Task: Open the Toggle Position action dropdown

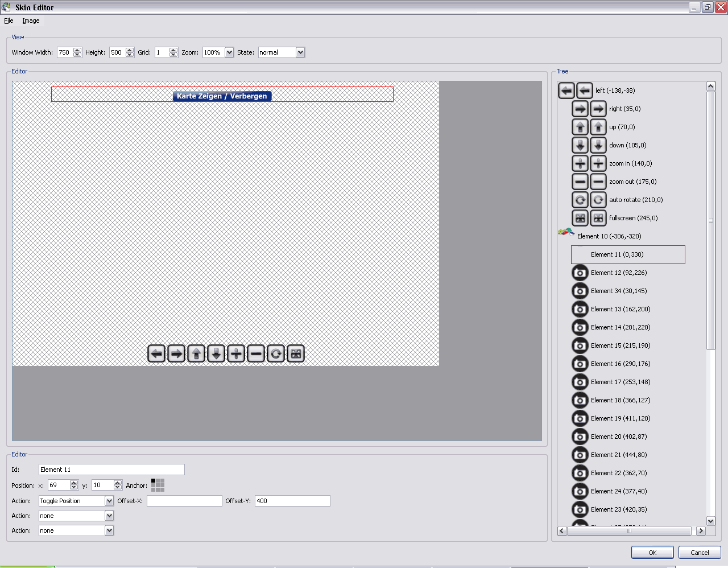Action: tap(109, 501)
